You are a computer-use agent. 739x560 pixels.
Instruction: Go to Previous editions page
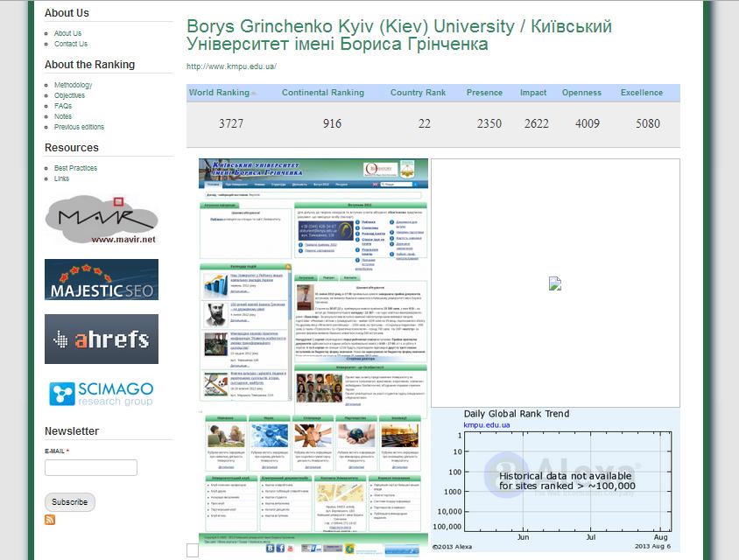[79, 127]
